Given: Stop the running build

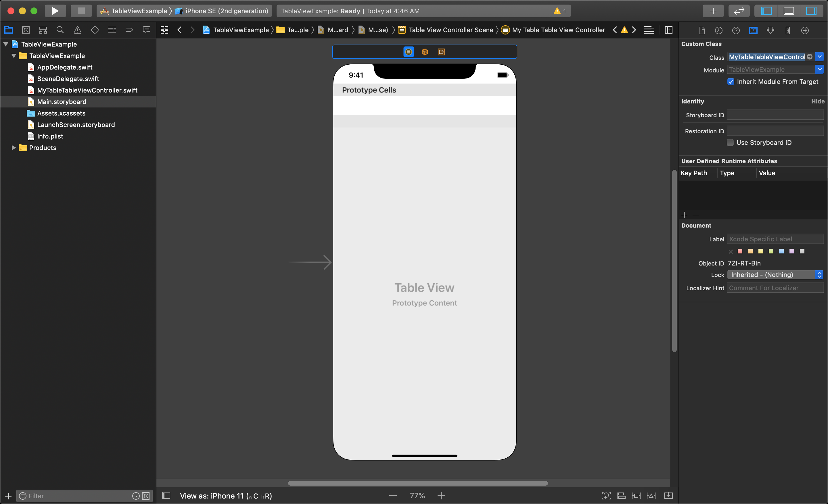Looking at the screenshot, I should click(x=81, y=11).
